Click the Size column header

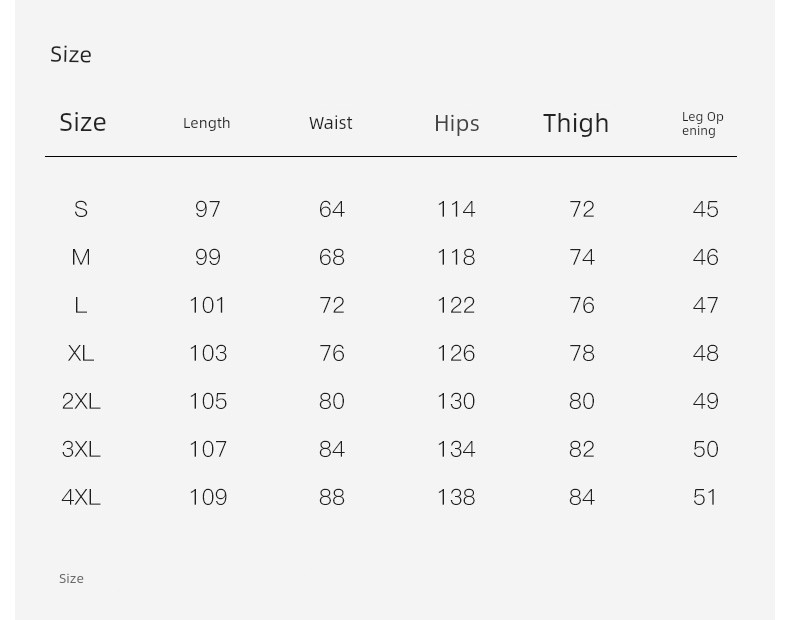tap(83, 122)
